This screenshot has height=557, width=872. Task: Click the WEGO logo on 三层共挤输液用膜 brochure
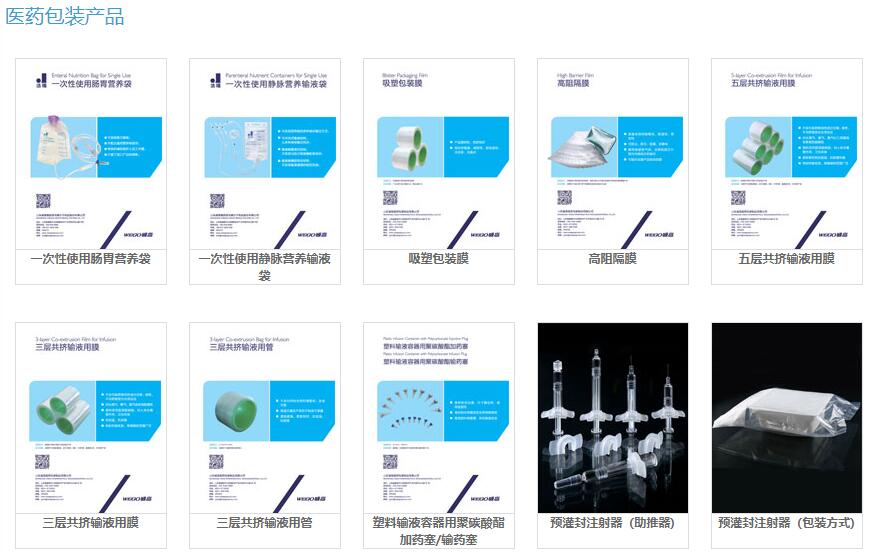(x=137, y=499)
